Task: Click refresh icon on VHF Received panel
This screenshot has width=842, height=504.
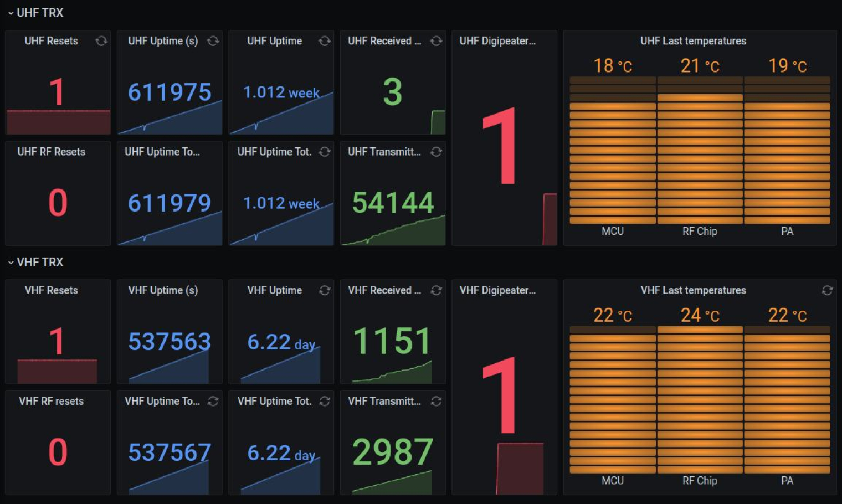Action: [x=436, y=290]
